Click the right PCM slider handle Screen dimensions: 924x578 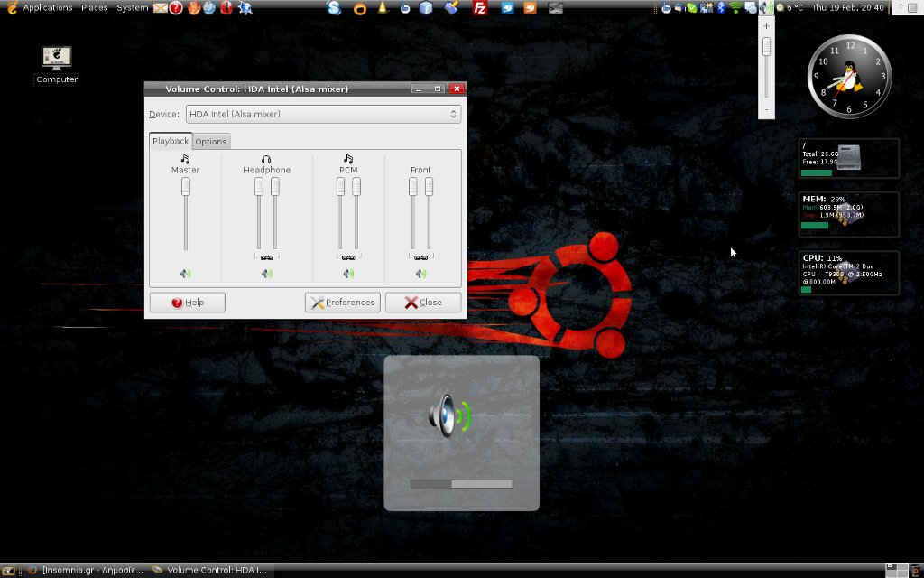(356, 187)
